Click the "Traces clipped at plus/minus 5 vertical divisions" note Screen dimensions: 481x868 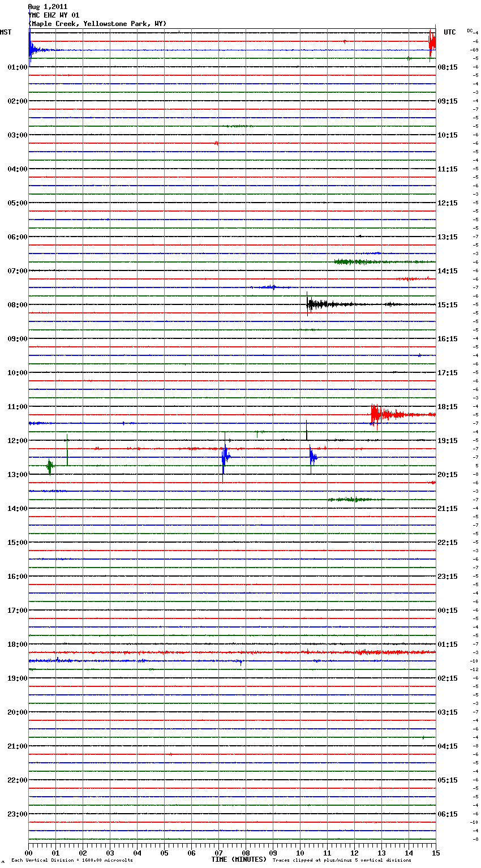pos(342,861)
